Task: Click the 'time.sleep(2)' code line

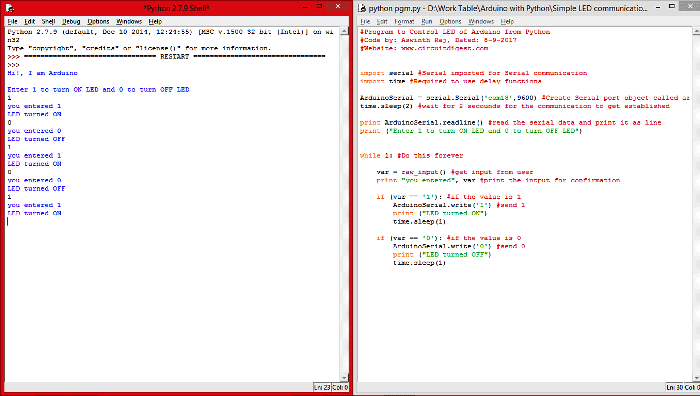Action: pyautogui.click(x=515, y=106)
